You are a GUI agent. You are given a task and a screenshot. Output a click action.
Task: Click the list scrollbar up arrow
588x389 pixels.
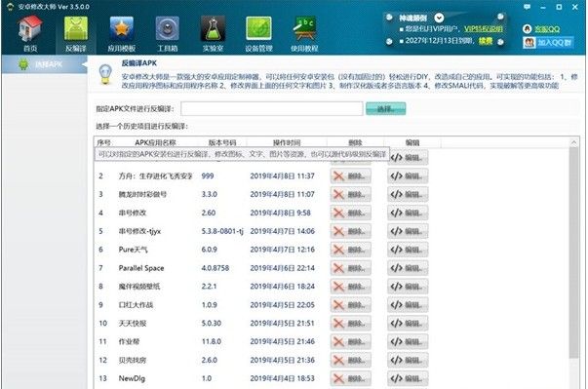coord(573,142)
